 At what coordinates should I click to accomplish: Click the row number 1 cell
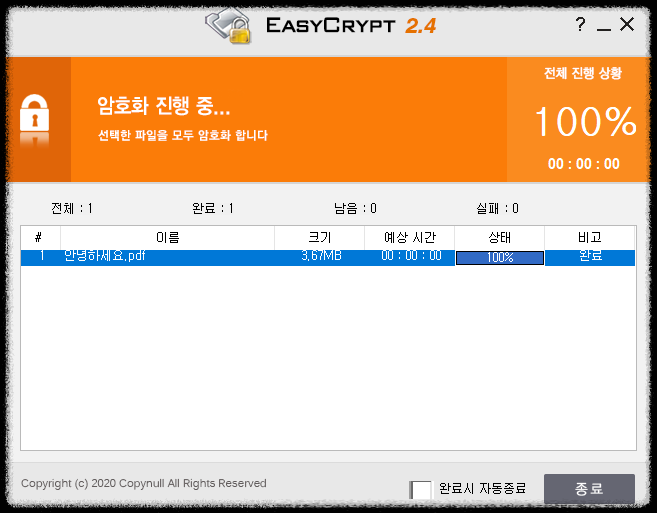[x=41, y=255]
